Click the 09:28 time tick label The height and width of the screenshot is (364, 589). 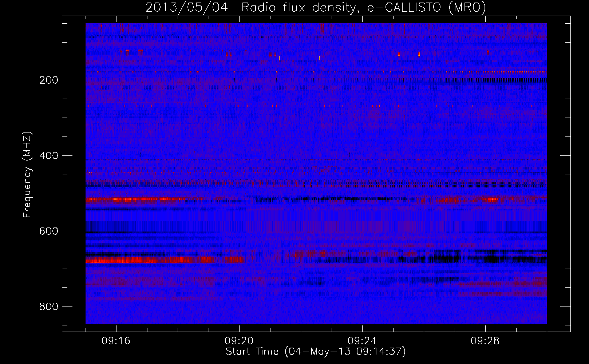coord(485,341)
